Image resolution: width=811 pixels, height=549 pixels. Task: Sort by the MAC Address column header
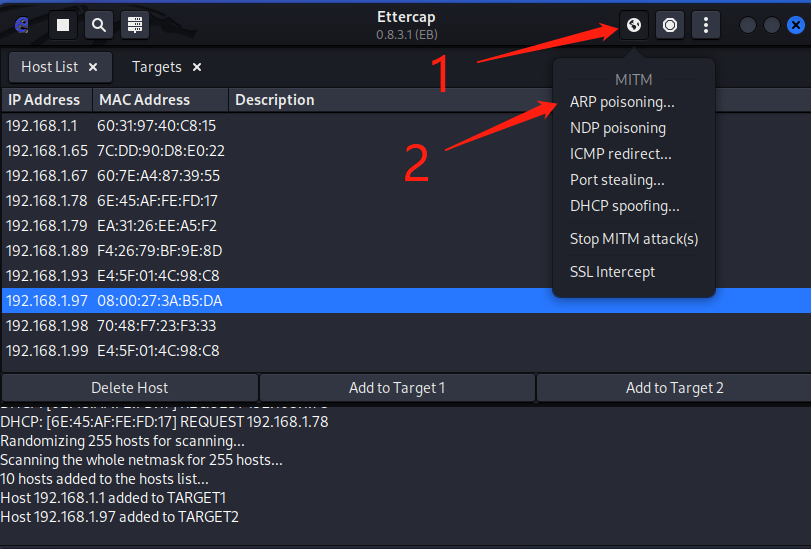160,100
